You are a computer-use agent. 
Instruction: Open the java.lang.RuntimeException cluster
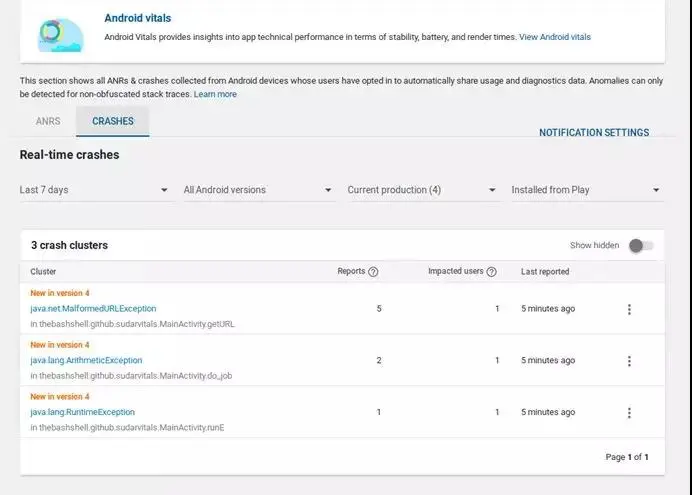pyautogui.click(x=82, y=412)
